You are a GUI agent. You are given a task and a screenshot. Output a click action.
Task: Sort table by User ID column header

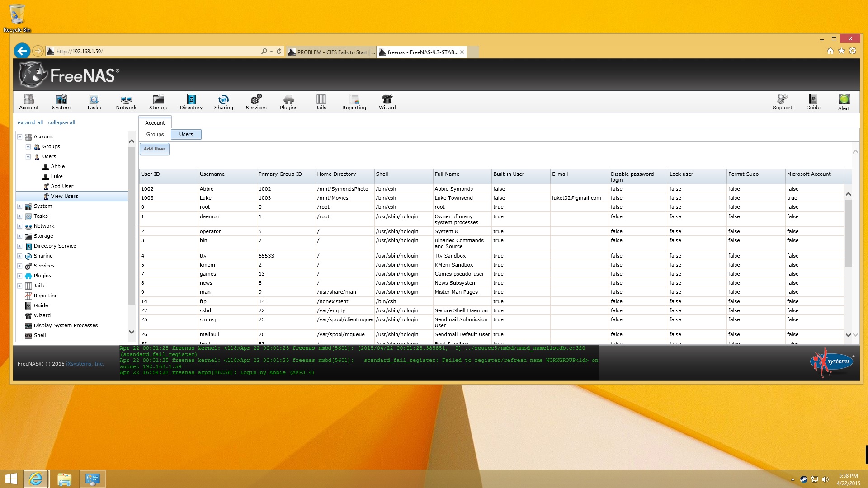pos(169,176)
